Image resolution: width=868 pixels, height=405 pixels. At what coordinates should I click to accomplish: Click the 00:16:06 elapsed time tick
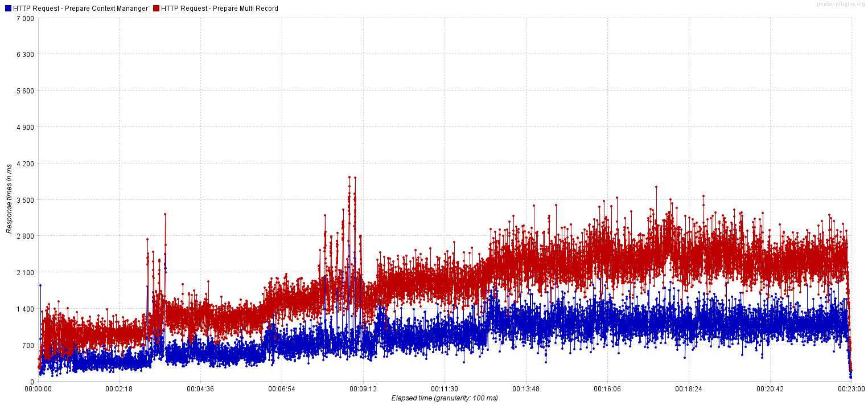[x=607, y=389]
